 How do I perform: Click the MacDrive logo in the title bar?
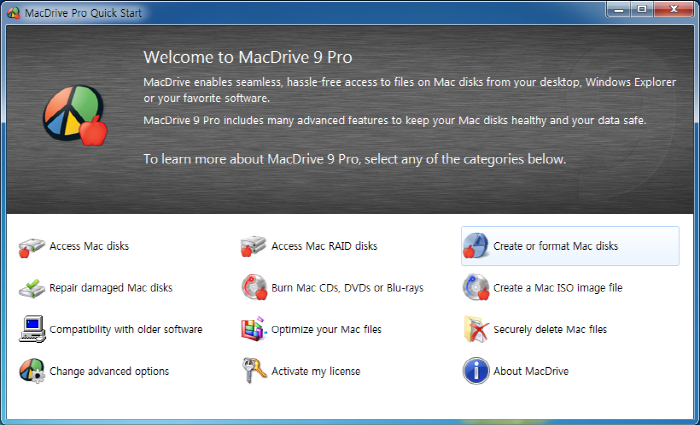(x=13, y=12)
